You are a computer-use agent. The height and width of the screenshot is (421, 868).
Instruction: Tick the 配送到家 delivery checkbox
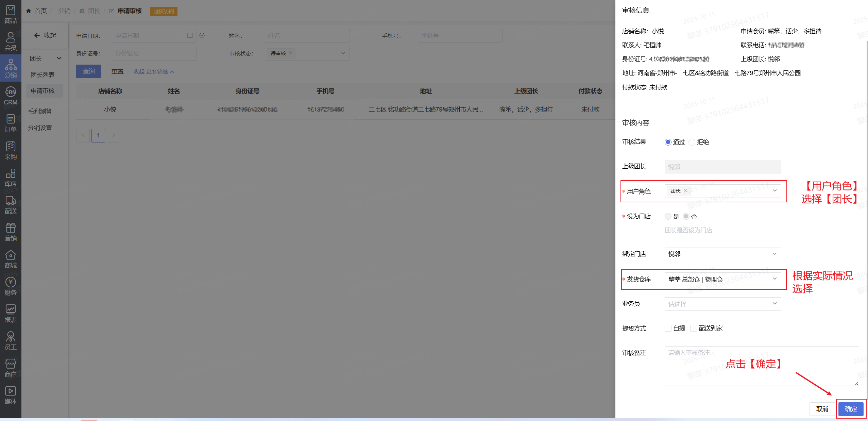coord(694,328)
